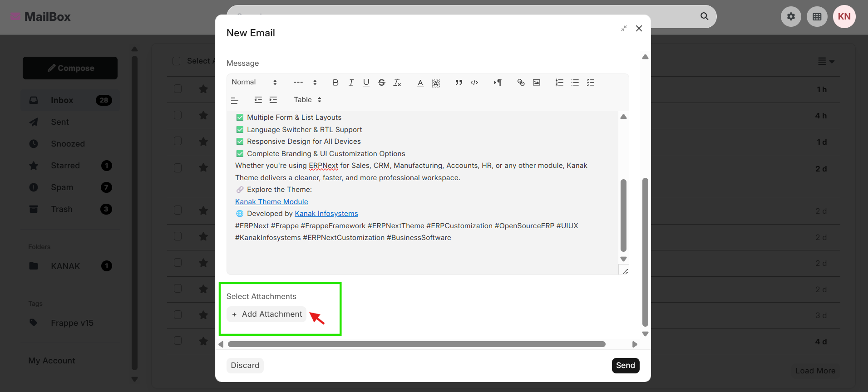Apply underline formatting to message text
Viewport: 868px width, 392px height.
366,83
